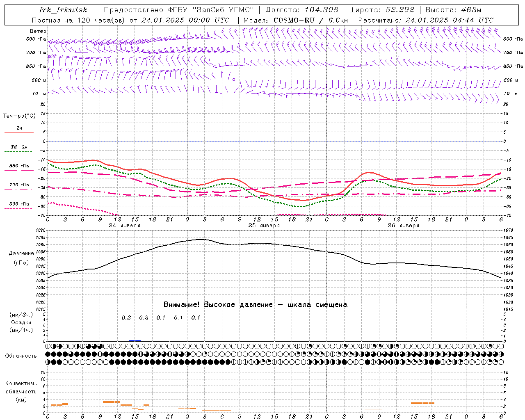Click the 'Облачность' cloudiness label
The height and width of the screenshot is (420, 525).
(21, 356)
